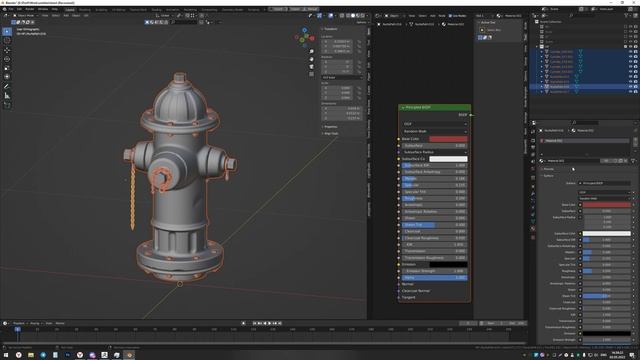Select the Add Cube tool

point(7,105)
